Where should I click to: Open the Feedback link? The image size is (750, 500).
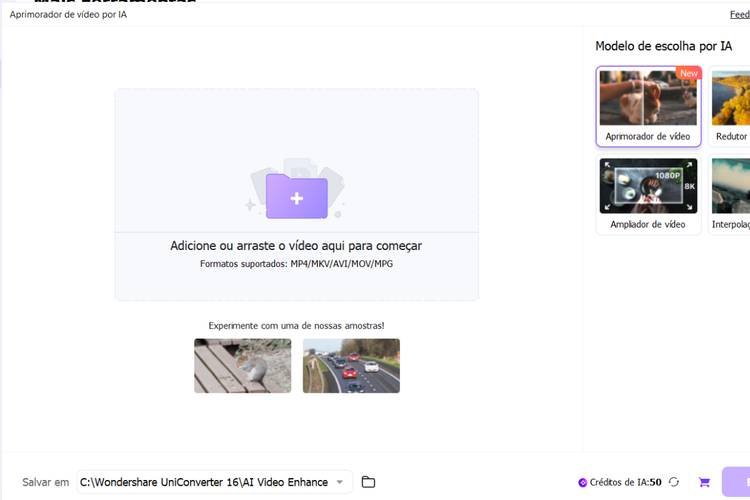(739, 14)
